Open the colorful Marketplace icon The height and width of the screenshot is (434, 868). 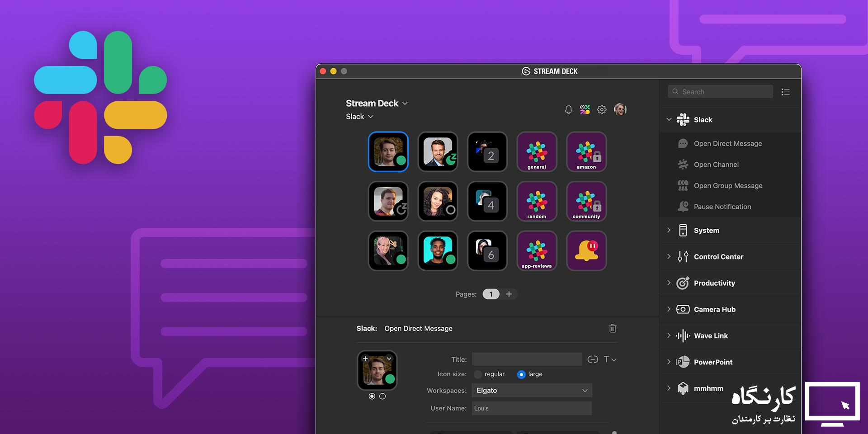pyautogui.click(x=585, y=109)
